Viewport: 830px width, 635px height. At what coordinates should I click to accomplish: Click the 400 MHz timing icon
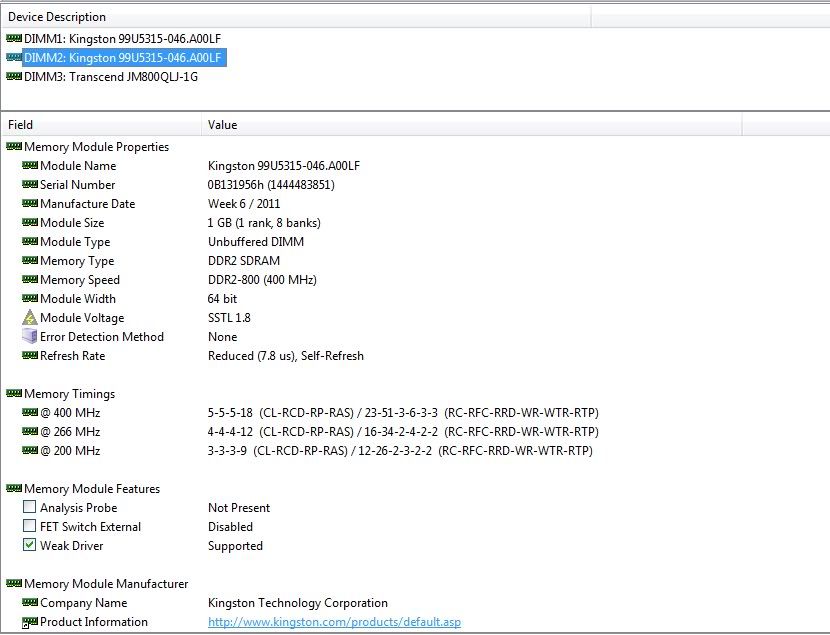coord(30,412)
